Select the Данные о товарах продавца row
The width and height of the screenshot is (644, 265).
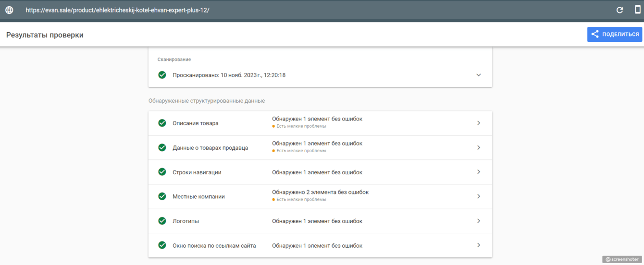tap(320, 147)
